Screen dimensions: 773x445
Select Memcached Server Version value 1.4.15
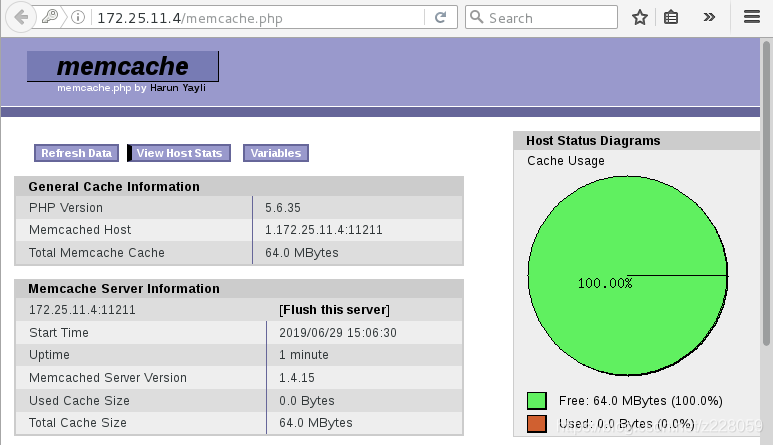click(297, 378)
